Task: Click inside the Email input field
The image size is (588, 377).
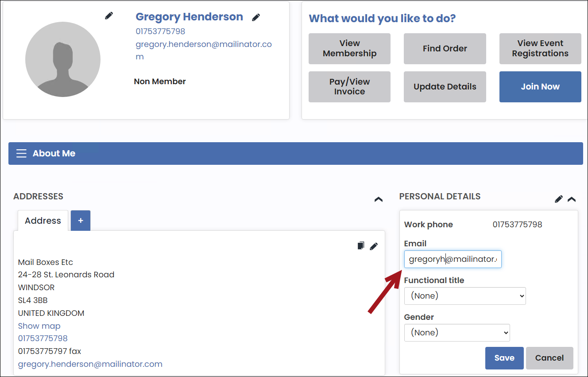Action: (x=453, y=259)
